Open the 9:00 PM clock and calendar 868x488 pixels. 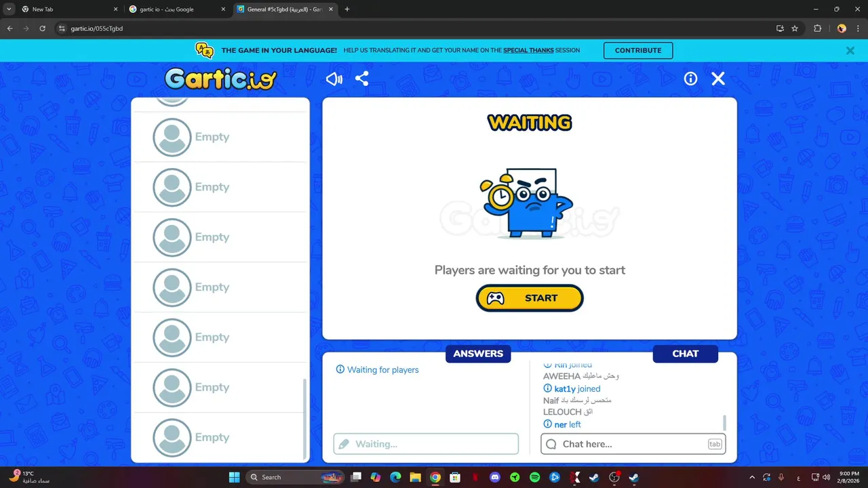pyautogui.click(x=849, y=477)
